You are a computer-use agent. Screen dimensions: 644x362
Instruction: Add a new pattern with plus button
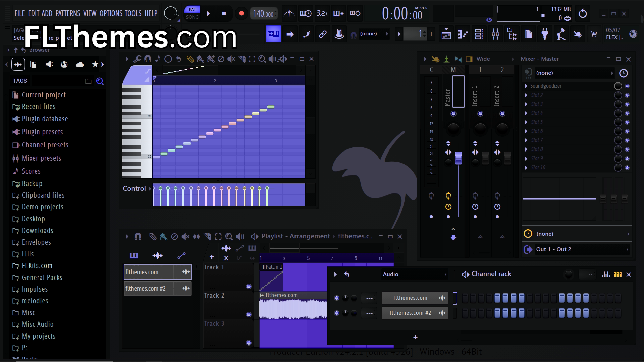pos(431,34)
